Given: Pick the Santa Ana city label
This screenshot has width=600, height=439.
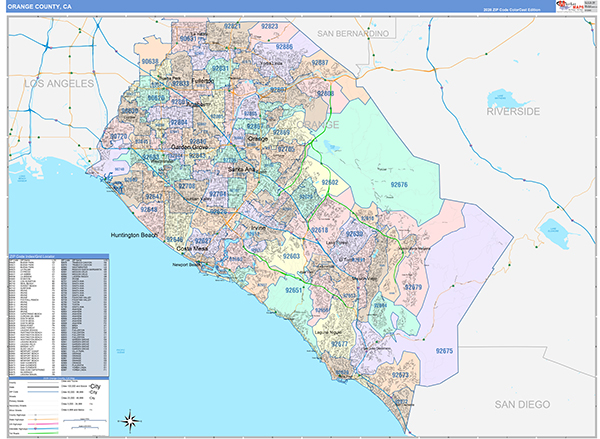Looking at the screenshot, I should click(242, 170).
